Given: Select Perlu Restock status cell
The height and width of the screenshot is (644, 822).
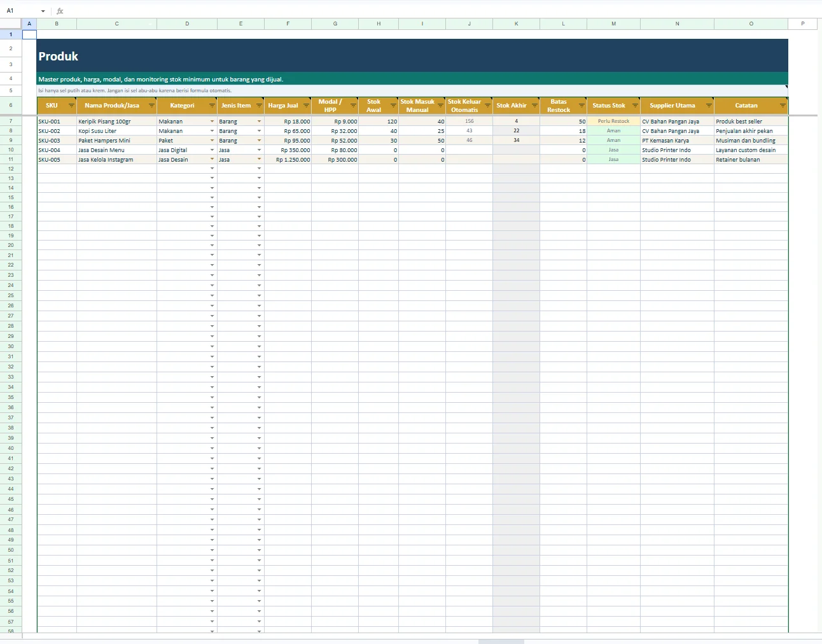Looking at the screenshot, I should (613, 121).
